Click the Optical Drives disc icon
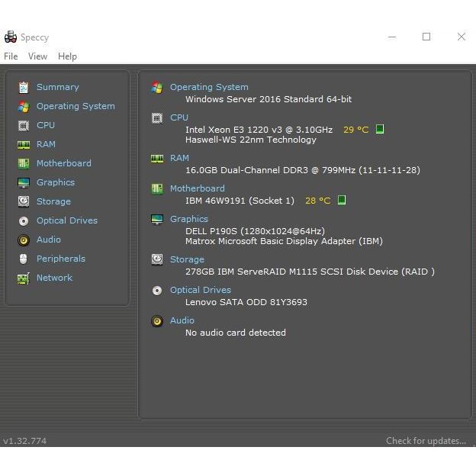This screenshot has height=476, width=476. (x=24, y=220)
